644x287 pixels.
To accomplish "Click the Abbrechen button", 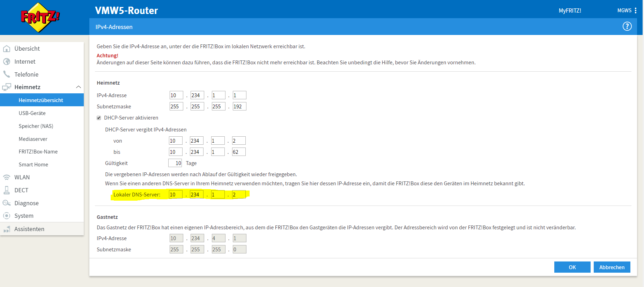I will coord(612,267).
